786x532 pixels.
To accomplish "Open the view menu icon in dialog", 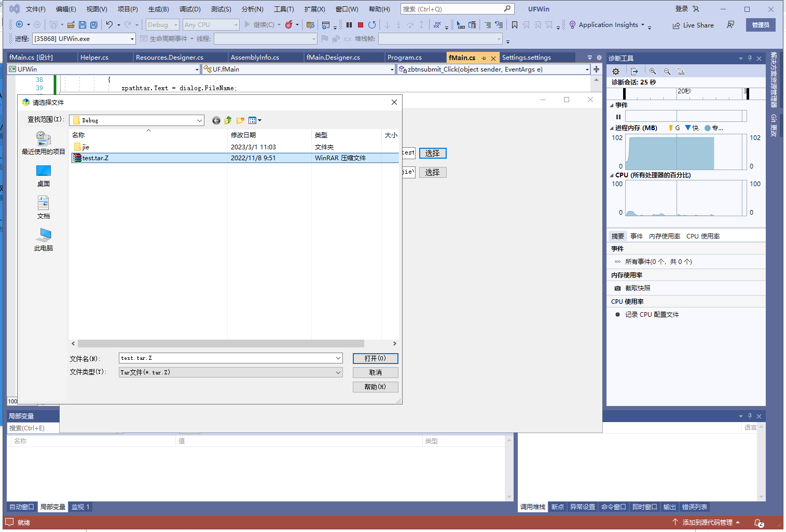I will pyautogui.click(x=255, y=120).
